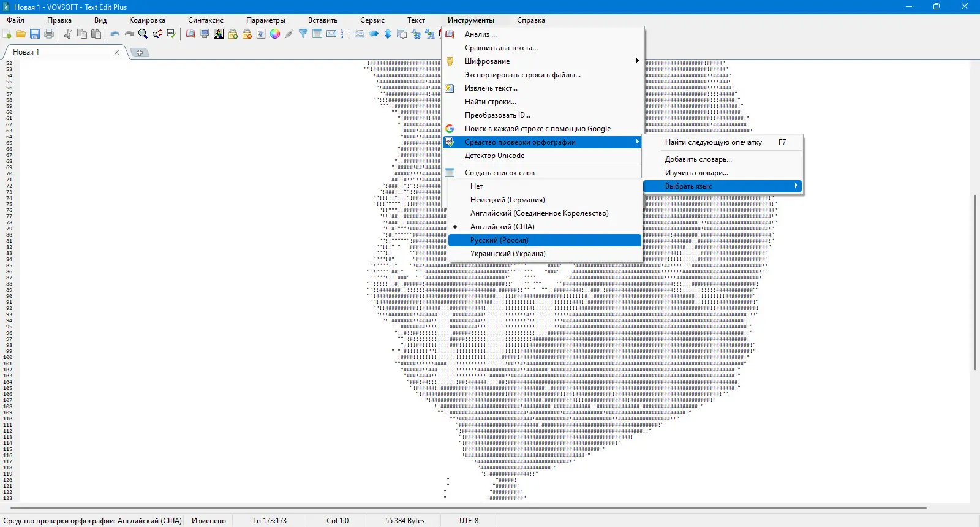980x527 pixels.
Task: Click the Filter funnel icon
Action: pyautogui.click(x=303, y=34)
